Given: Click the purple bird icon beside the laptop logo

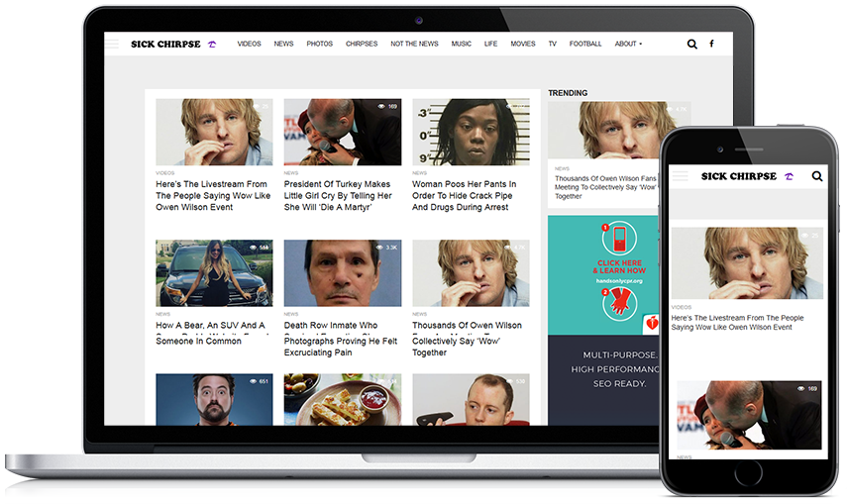Looking at the screenshot, I should (211, 45).
